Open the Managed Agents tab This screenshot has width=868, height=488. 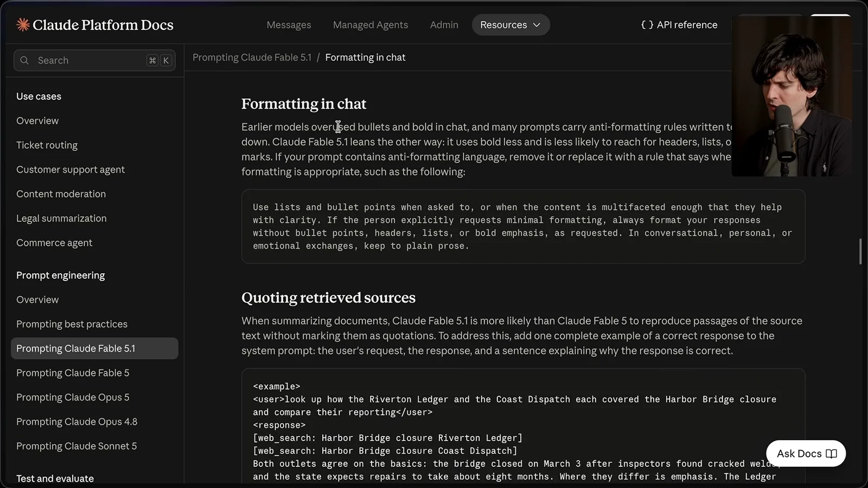tap(371, 25)
